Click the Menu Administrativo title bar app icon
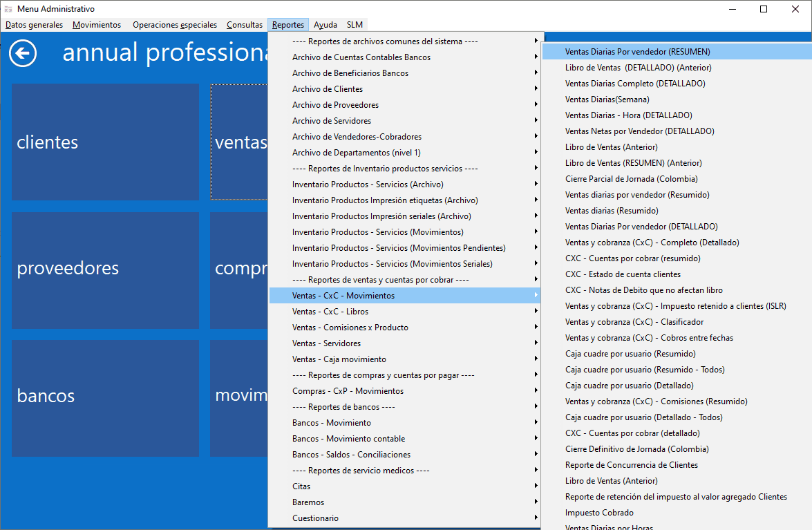812x530 pixels. coord(8,9)
